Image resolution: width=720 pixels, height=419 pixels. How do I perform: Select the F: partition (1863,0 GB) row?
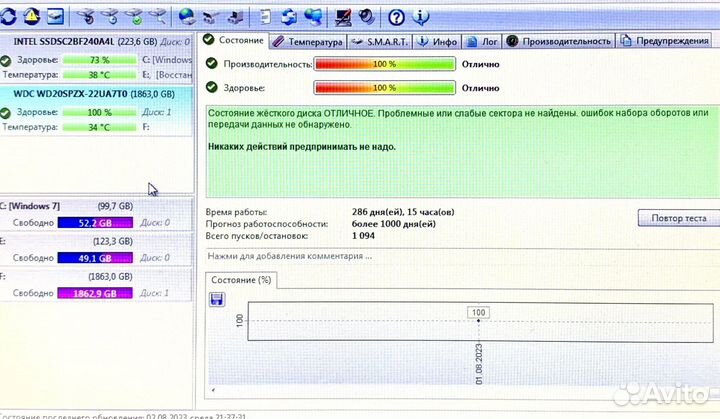point(96,285)
